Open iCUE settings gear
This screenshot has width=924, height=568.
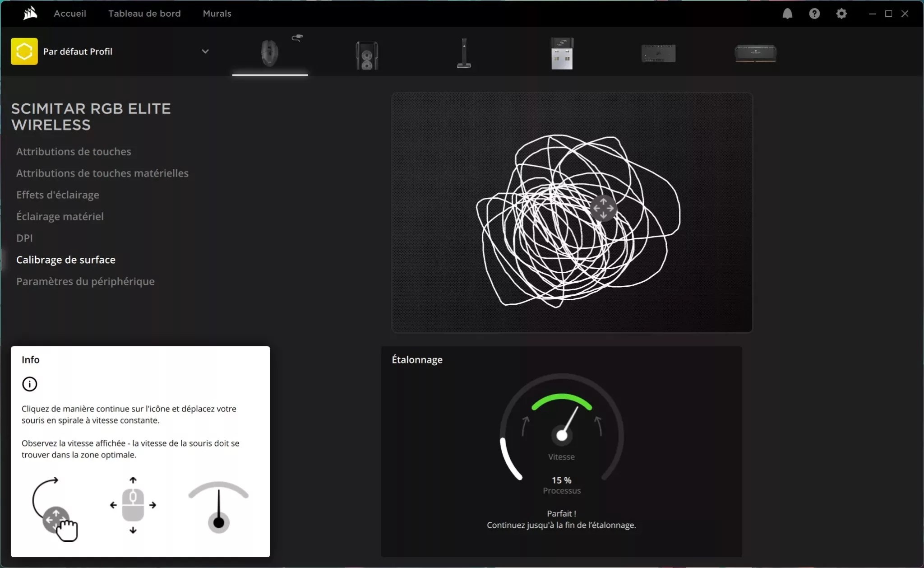point(841,14)
